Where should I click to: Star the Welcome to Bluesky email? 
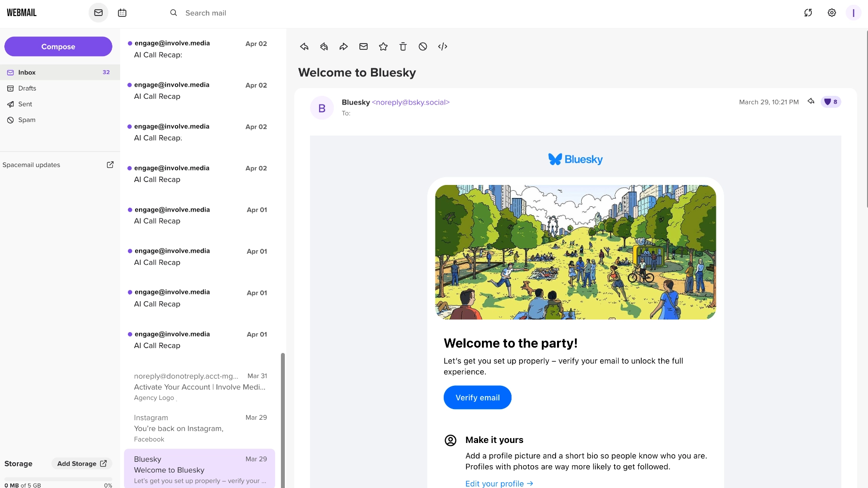(x=383, y=46)
